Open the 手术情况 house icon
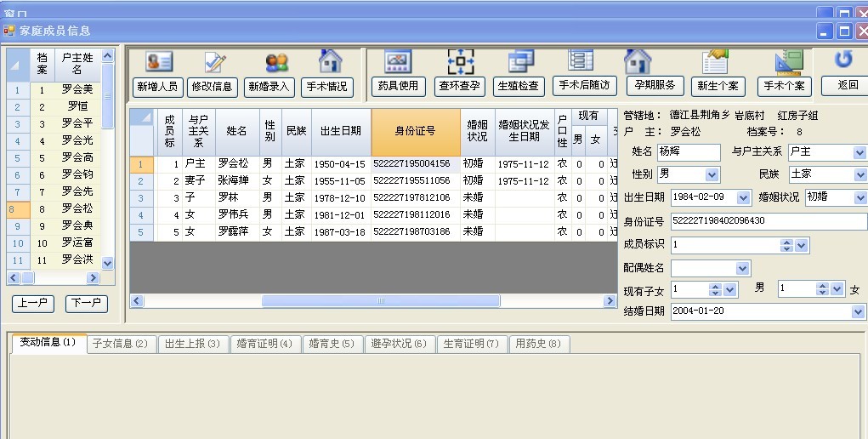The width and height of the screenshot is (868, 439). (x=327, y=61)
